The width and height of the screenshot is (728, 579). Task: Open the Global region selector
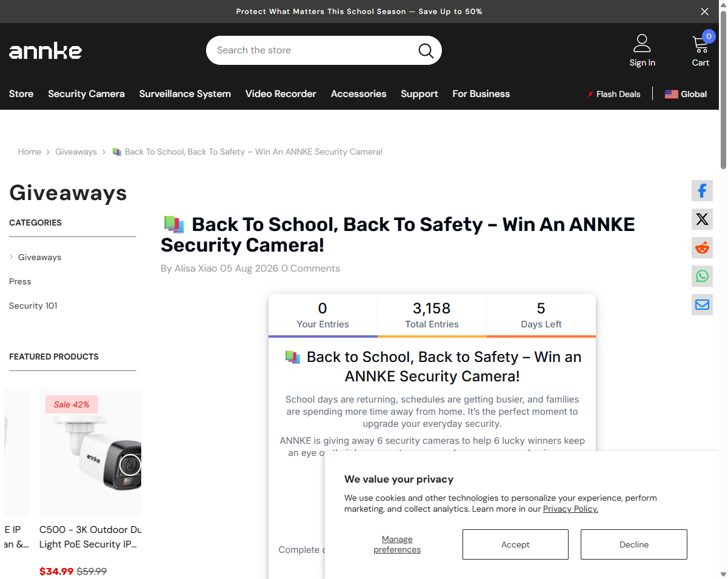point(686,94)
